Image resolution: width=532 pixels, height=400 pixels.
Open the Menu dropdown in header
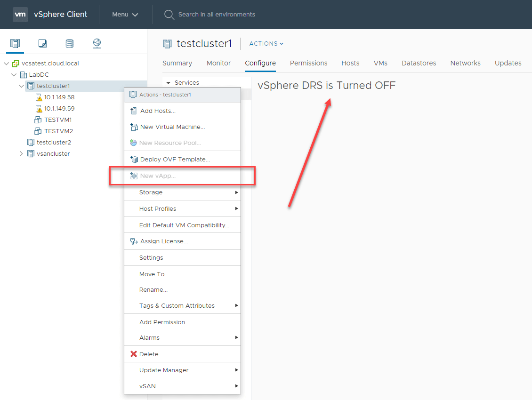click(x=125, y=15)
